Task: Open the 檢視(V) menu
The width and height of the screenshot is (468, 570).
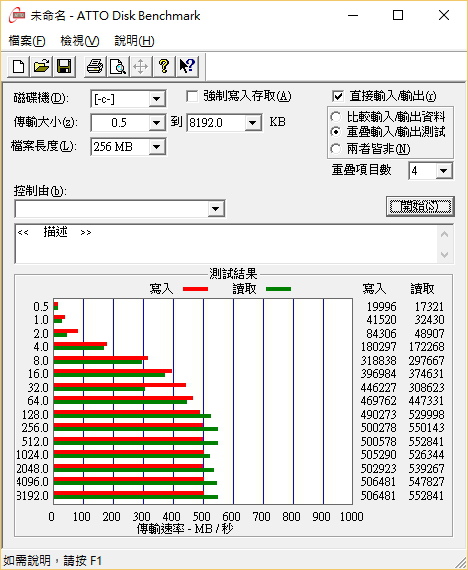Action: (80, 41)
